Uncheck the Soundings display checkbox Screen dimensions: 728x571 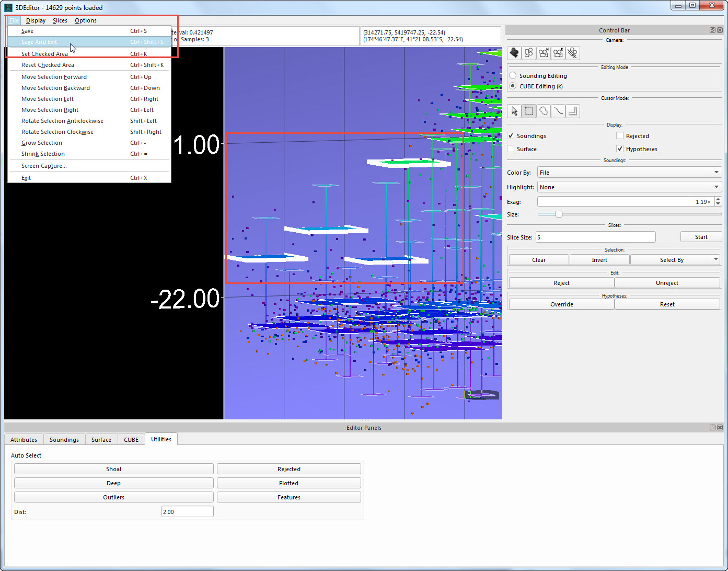511,136
